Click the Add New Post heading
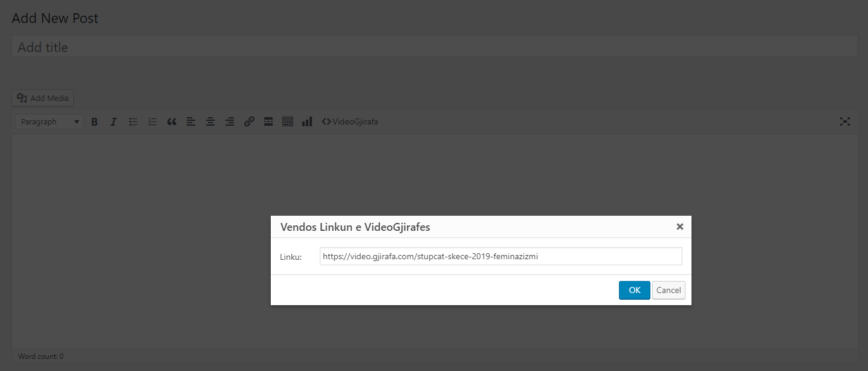 coord(55,18)
